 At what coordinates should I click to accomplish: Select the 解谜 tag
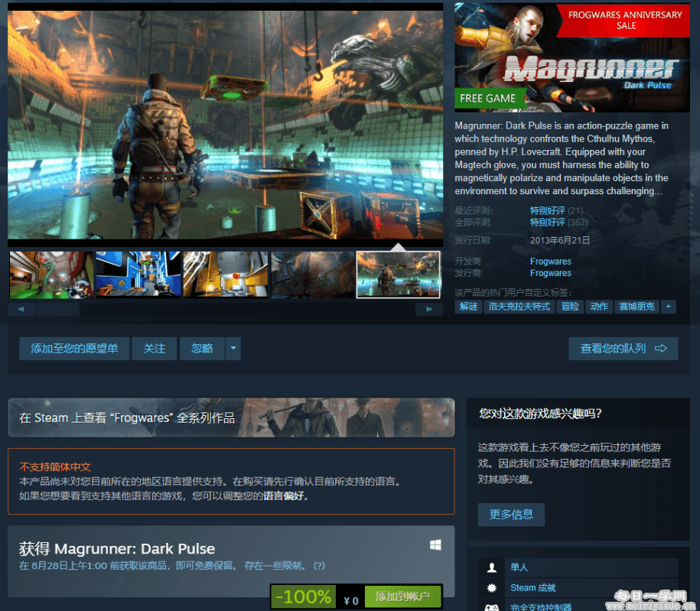pos(468,307)
